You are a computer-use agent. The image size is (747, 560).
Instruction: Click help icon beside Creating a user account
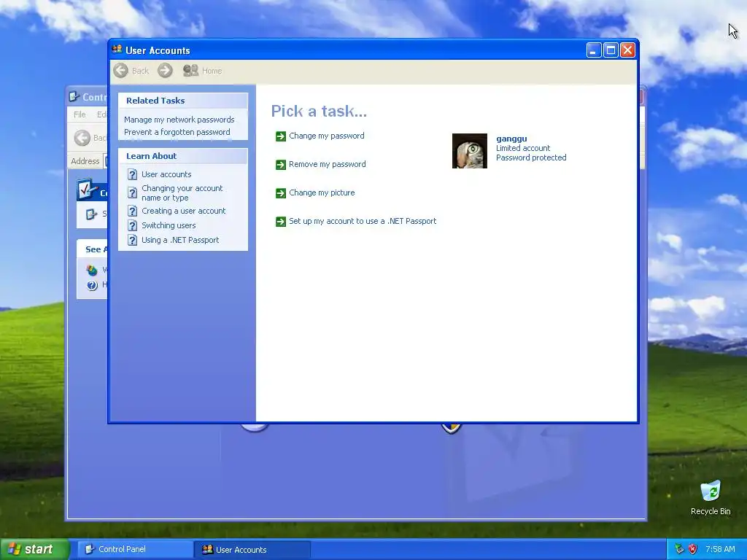133,211
